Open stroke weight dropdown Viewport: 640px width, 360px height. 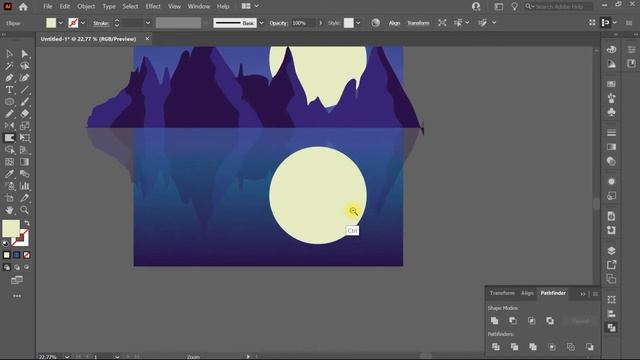coord(148,23)
